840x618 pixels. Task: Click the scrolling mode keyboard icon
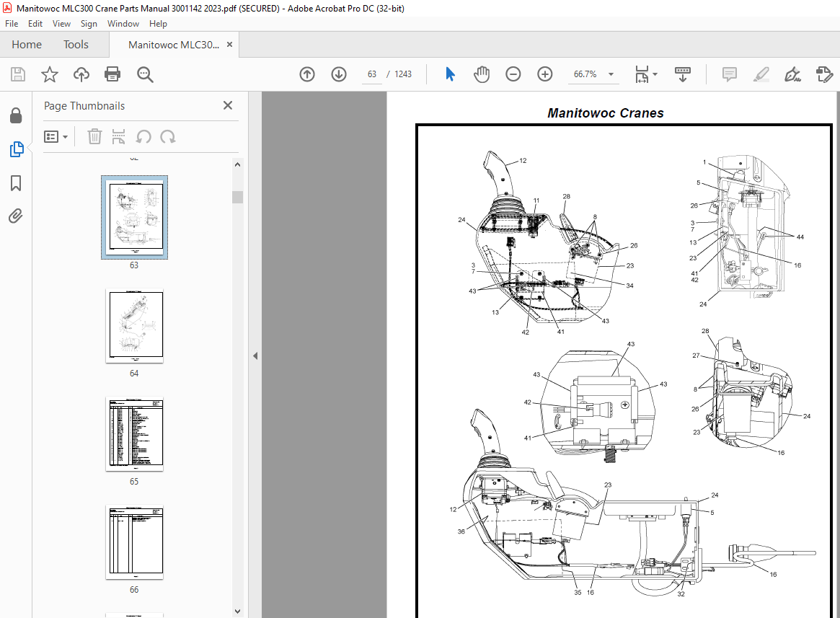point(683,74)
